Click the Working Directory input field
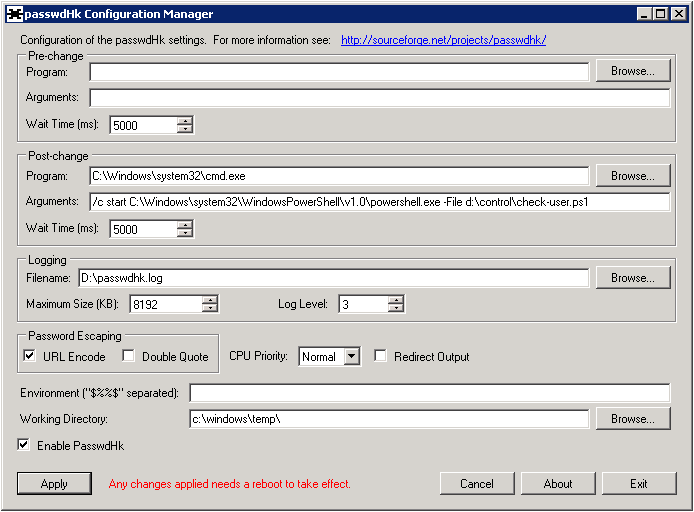 pos(389,419)
